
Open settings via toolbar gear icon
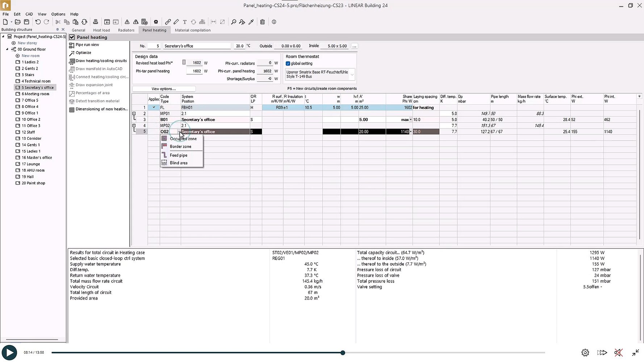156,22
